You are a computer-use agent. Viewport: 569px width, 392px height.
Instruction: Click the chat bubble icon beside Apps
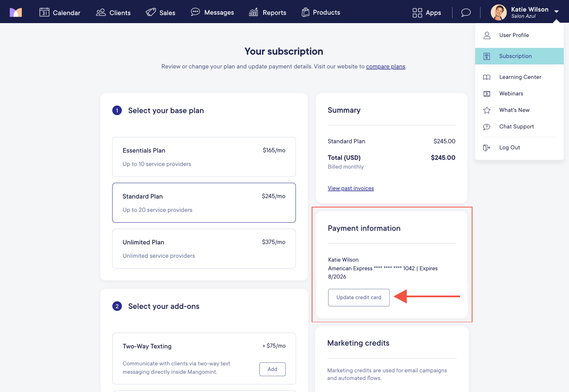pyautogui.click(x=466, y=12)
